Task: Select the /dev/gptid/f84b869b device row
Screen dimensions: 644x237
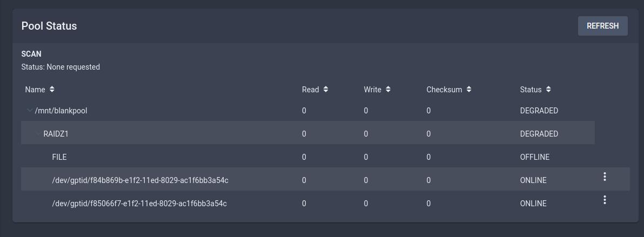Action: 325,179
